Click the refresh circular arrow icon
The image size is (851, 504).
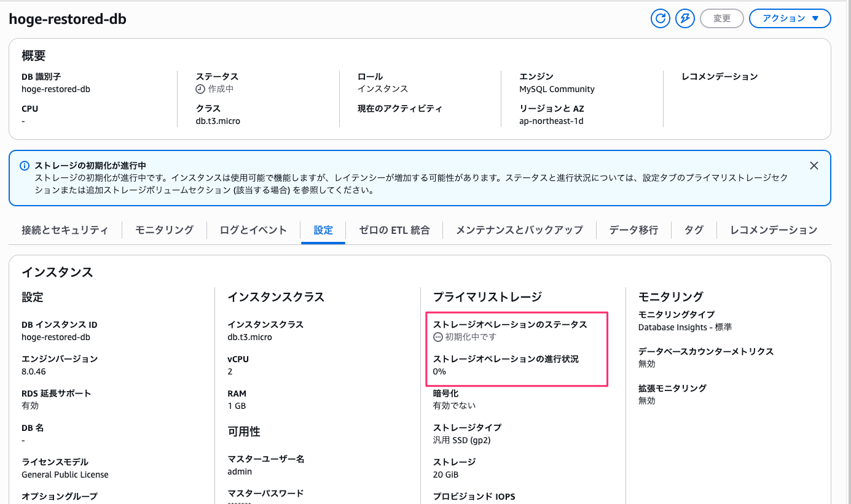pos(661,18)
